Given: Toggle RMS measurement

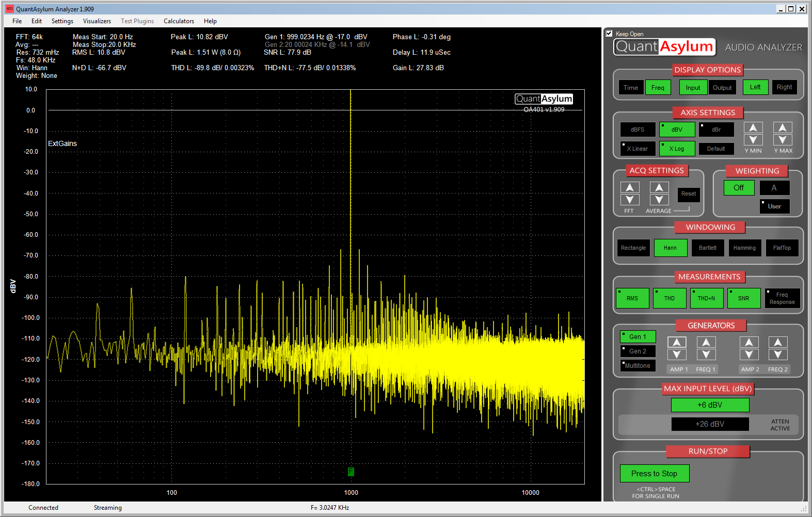Looking at the screenshot, I should click(632, 298).
